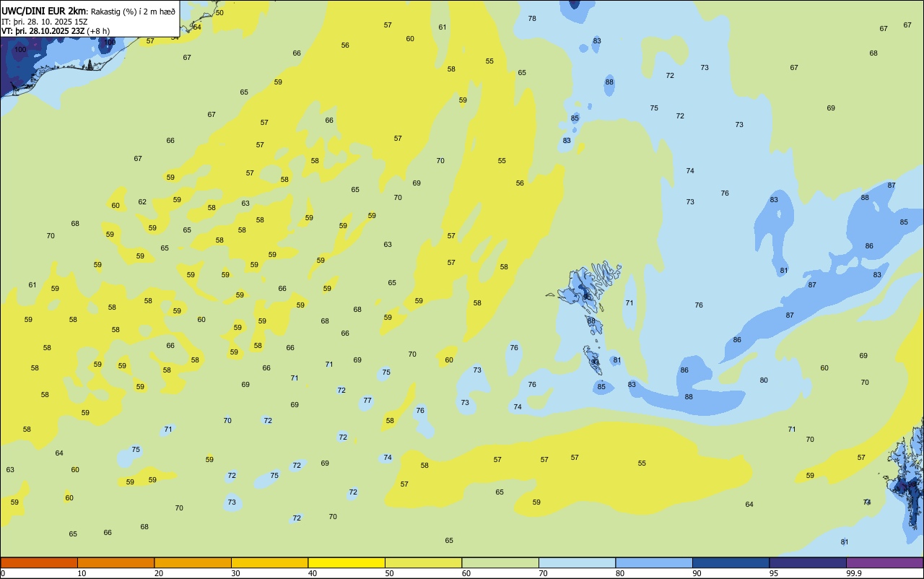This screenshot has height=579, width=924.
Task: Click the medium blue 80–90 legend swatch
Action: coord(654,562)
